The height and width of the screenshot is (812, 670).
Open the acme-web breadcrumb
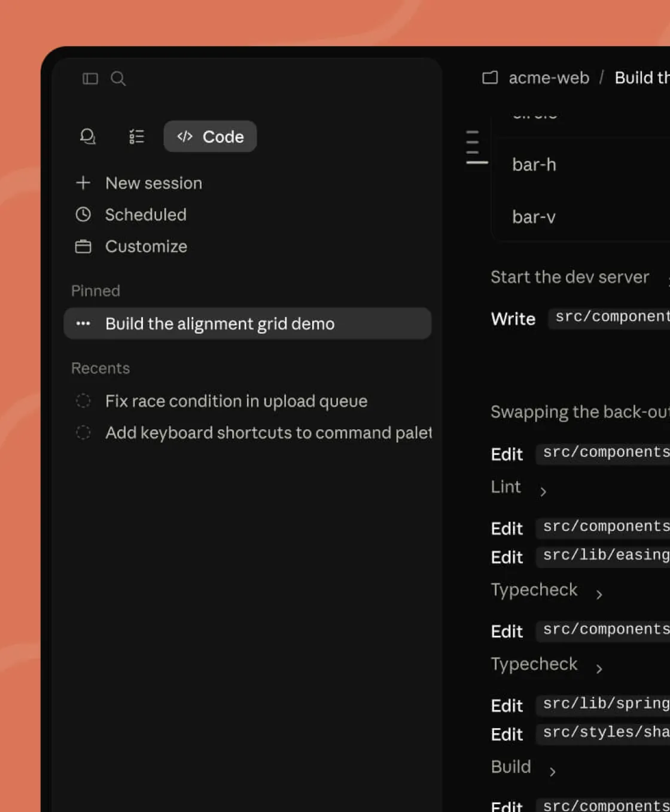549,78
